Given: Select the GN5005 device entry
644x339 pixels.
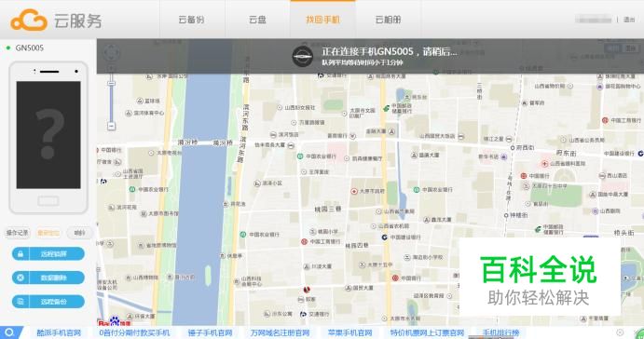Looking at the screenshot, I should click(24, 48).
